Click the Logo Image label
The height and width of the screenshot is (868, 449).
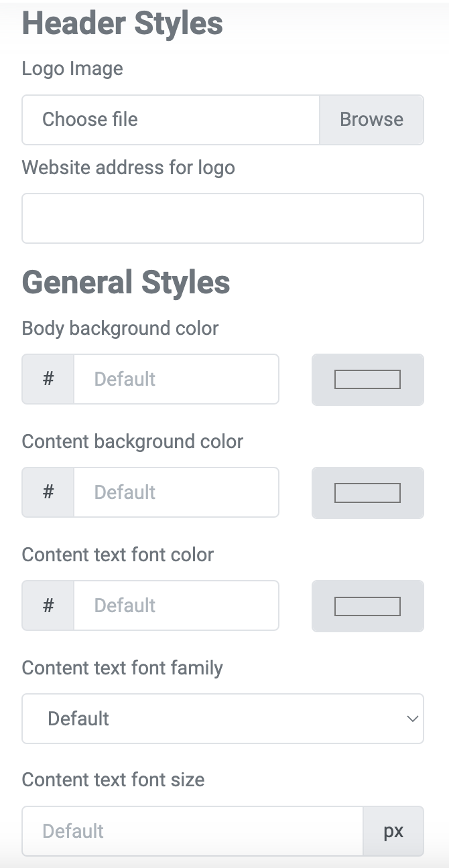click(x=72, y=69)
